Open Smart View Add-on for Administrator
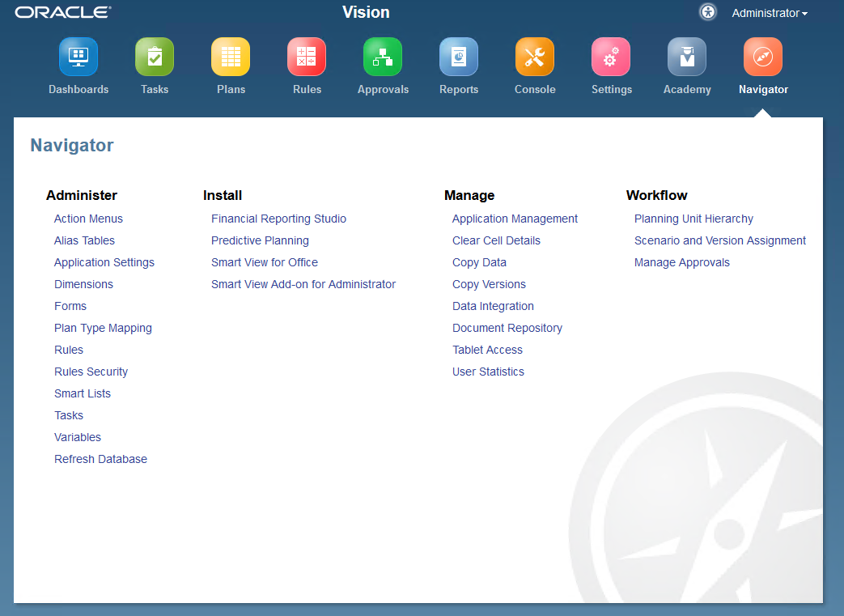This screenshot has width=844, height=616. pyautogui.click(x=303, y=284)
